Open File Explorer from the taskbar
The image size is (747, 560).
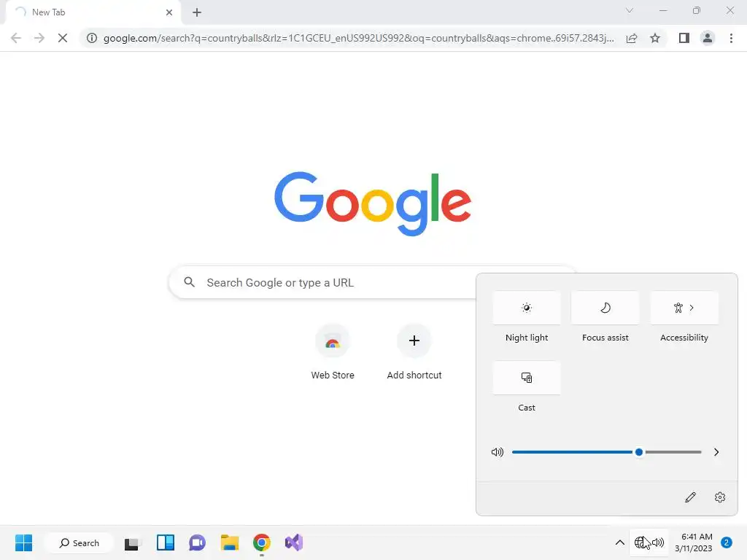pyautogui.click(x=230, y=542)
